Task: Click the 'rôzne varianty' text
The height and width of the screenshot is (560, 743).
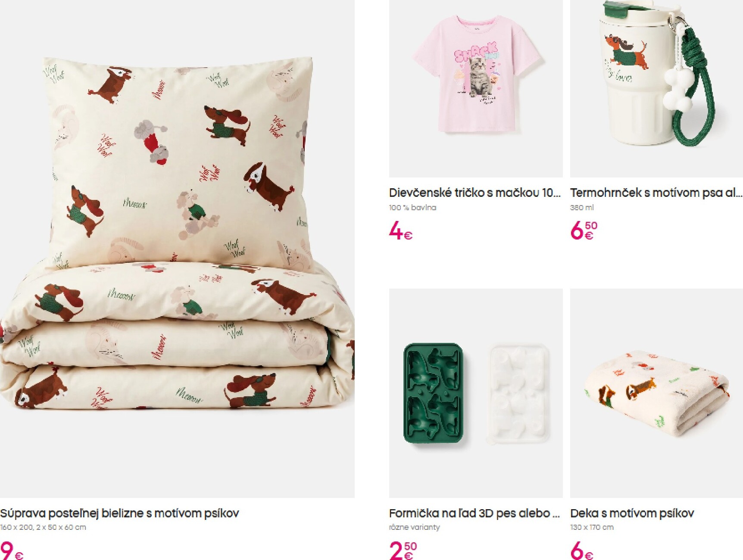Action: pyautogui.click(x=415, y=527)
